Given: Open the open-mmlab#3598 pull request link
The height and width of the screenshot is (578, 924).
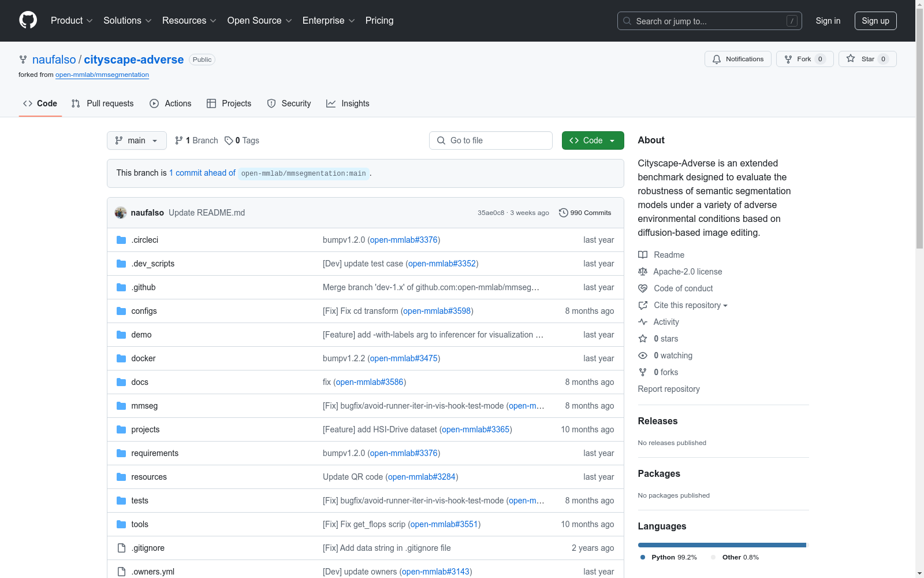Looking at the screenshot, I should 437,311.
